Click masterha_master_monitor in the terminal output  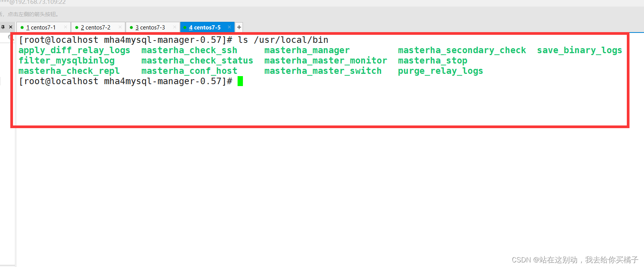coord(326,61)
